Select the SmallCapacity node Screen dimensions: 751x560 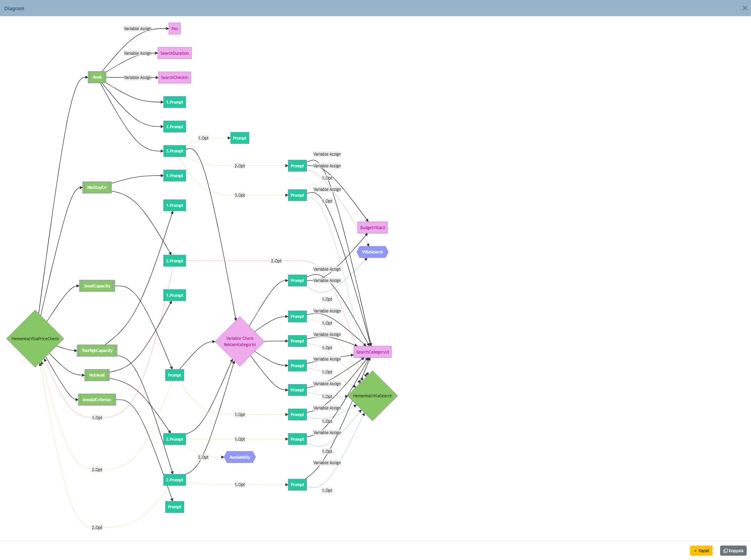pos(97,286)
